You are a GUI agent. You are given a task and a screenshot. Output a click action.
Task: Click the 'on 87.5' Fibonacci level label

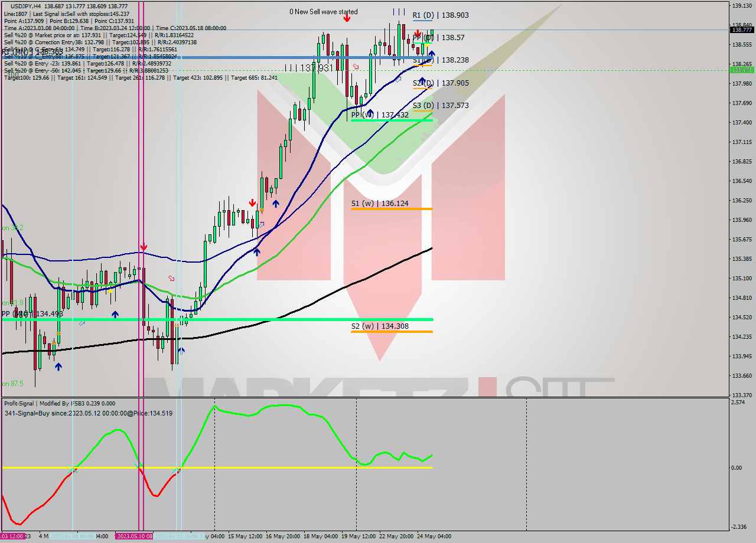tap(12, 384)
